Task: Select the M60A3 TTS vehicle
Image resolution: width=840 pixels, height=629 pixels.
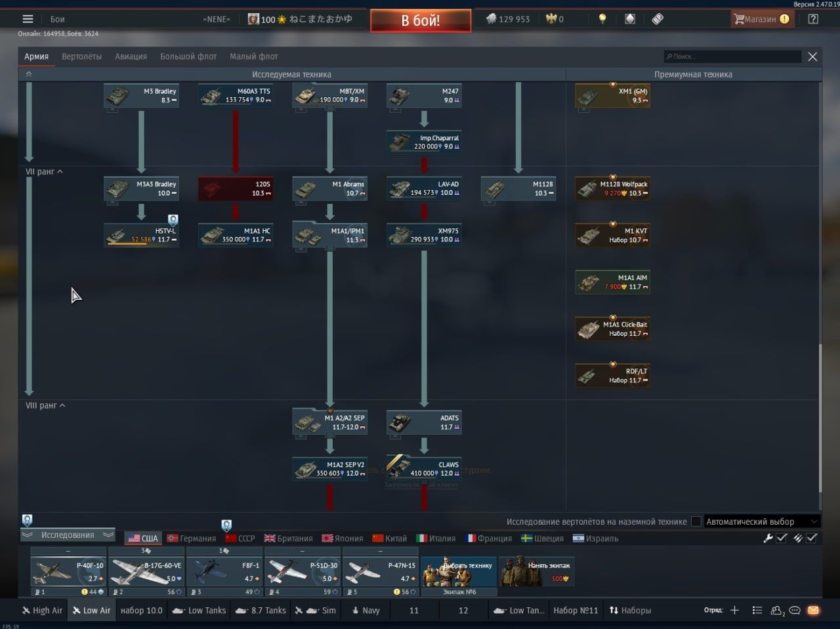Action: [236, 96]
